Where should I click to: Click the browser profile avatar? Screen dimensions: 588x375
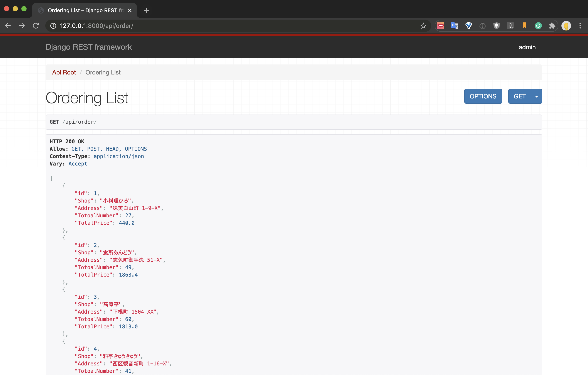pos(566,26)
